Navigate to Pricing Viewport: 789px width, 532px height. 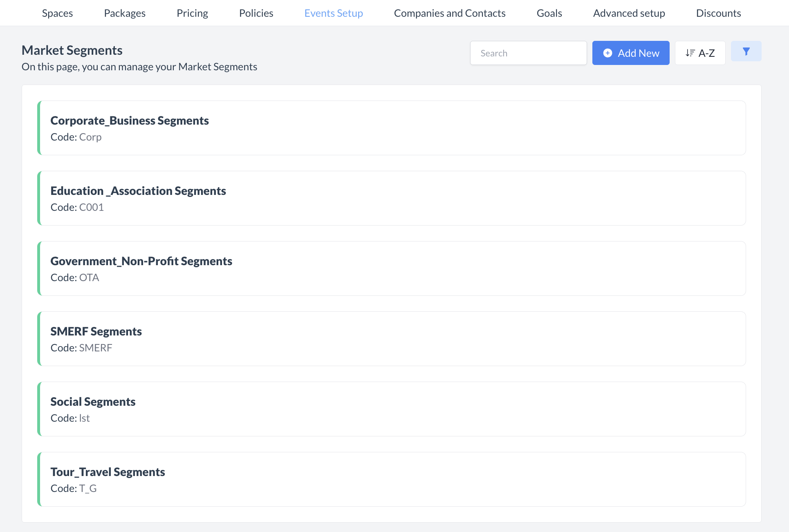tap(192, 13)
